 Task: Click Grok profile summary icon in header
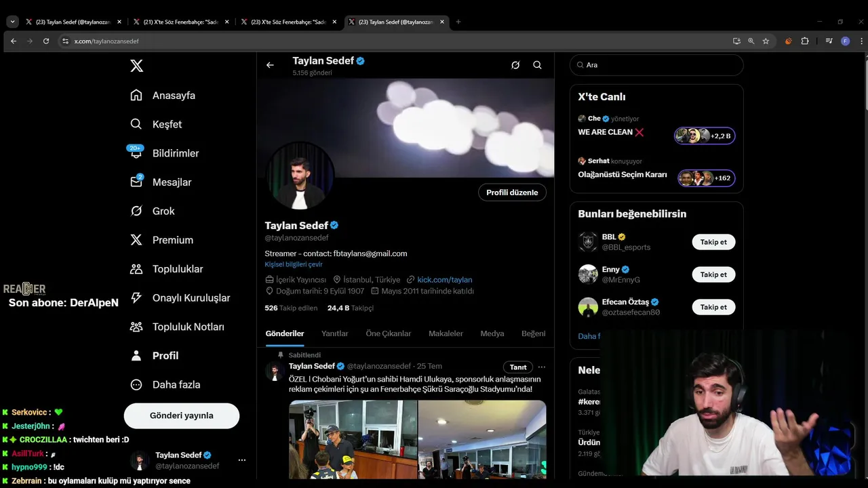515,65
